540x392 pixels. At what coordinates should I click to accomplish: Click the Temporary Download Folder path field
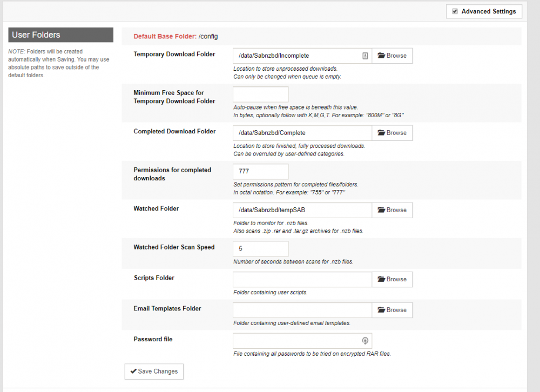pyautogui.click(x=302, y=56)
